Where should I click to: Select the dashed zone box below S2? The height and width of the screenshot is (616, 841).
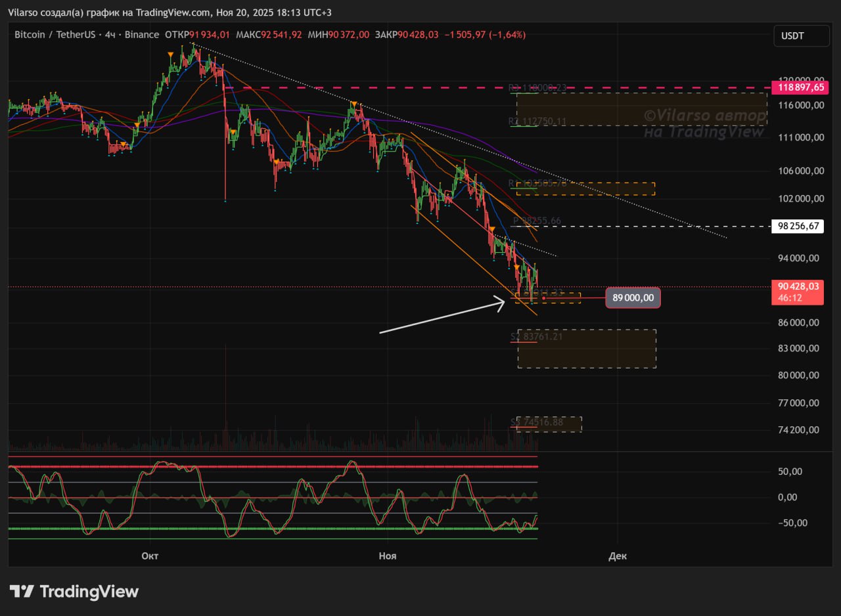point(586,349)
